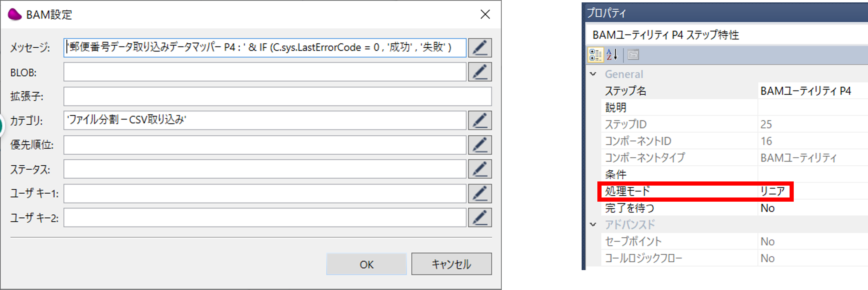Switch properties to categorized view

pyautogui.click(x=595, y=55)
